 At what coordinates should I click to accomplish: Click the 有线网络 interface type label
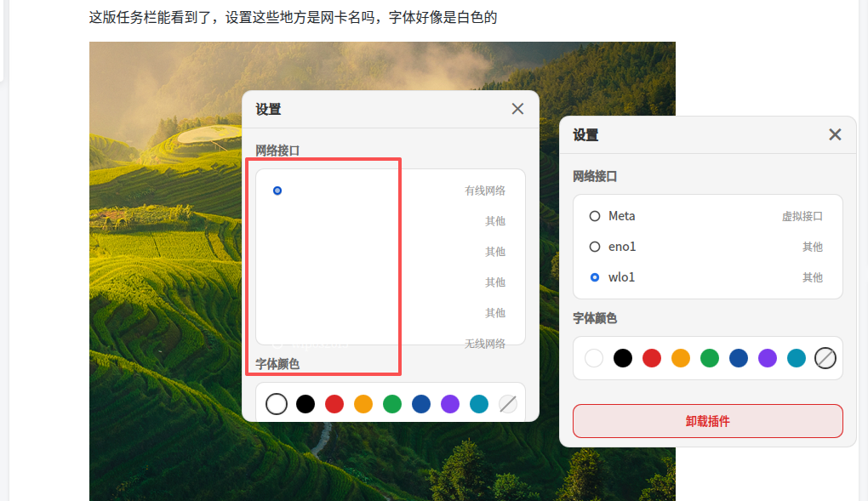point(485,191)
